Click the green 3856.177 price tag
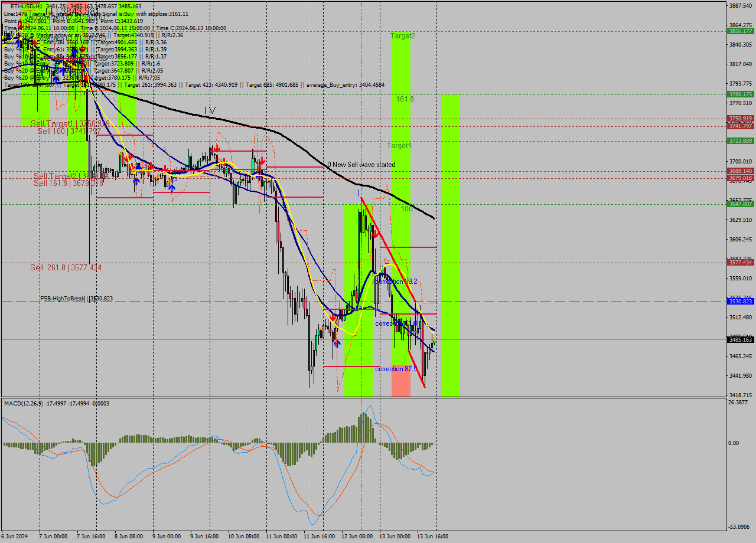 (x=741, y=31)
